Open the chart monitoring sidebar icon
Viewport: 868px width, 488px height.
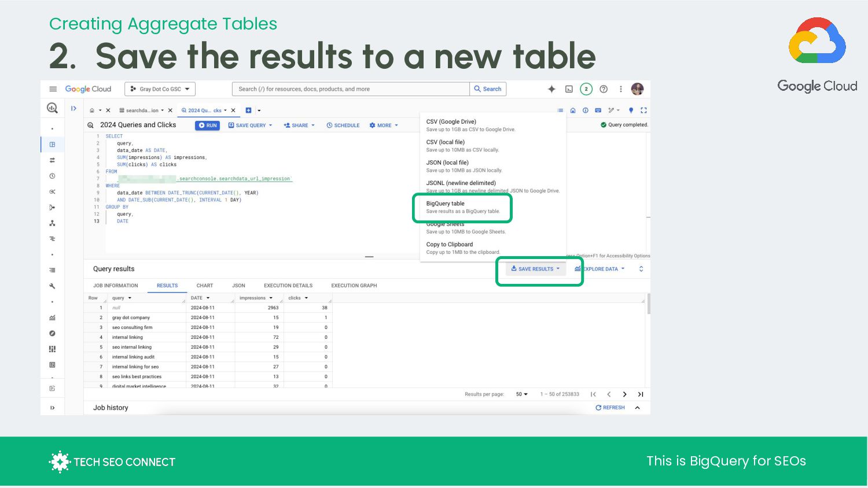coord(52,317)
